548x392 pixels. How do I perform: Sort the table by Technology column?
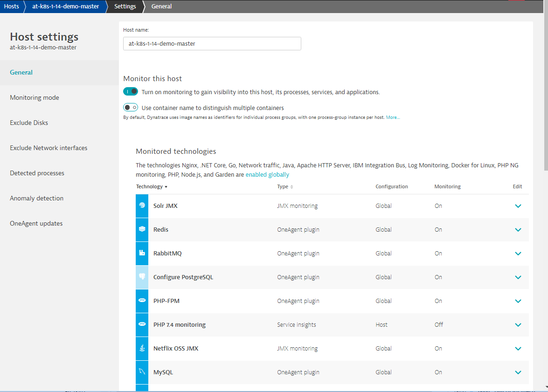click(x=151, y=186)
